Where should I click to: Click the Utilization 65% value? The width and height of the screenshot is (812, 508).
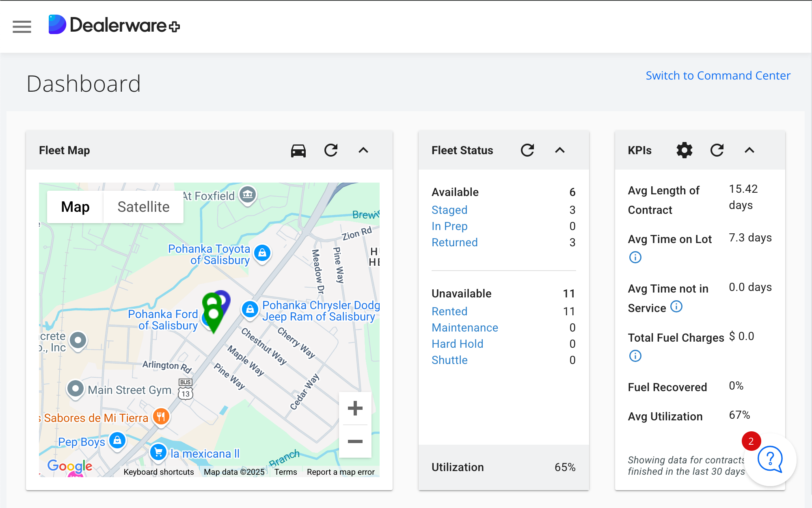pyautogui.click(x=565, y=467)
